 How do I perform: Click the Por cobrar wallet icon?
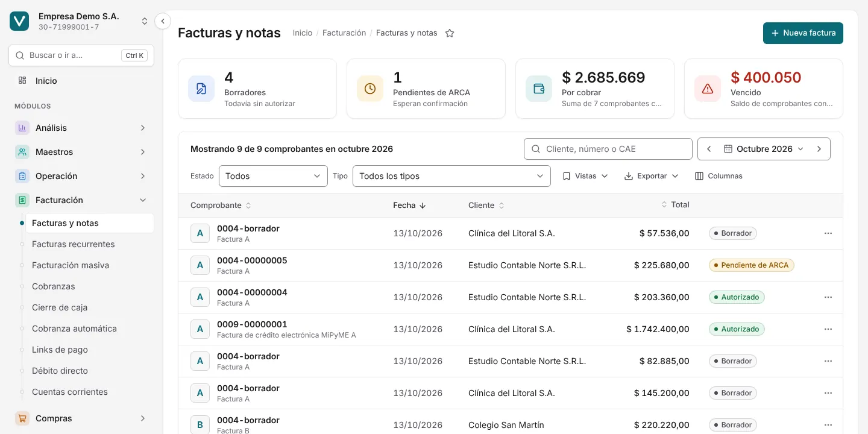539,89
